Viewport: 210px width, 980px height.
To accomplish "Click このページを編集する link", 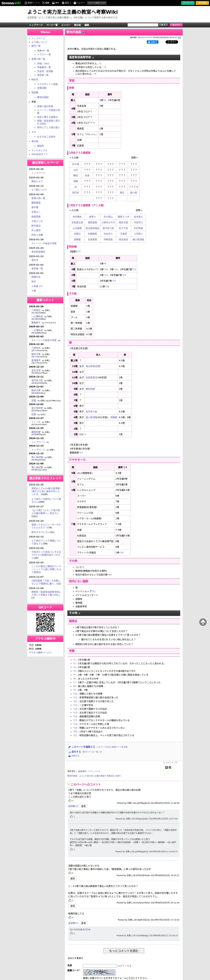I will 83,747.
